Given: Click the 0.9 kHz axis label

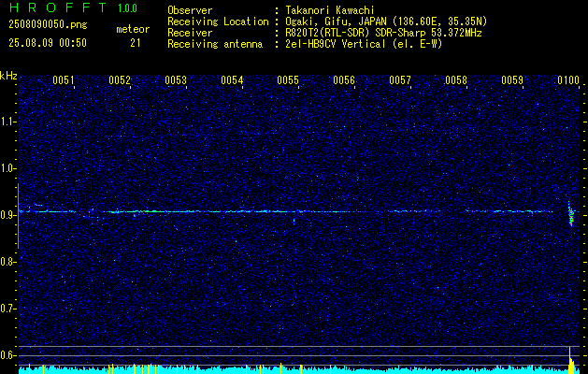Looking at the screenshot, I should [7, 215].
